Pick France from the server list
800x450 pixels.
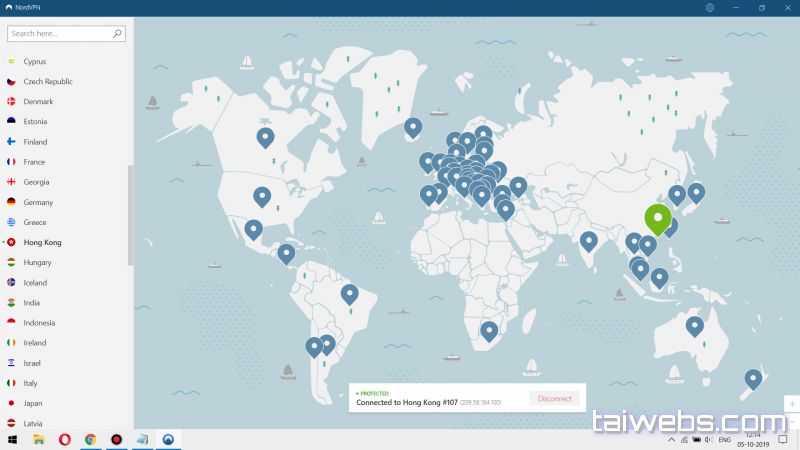(34, 162)
